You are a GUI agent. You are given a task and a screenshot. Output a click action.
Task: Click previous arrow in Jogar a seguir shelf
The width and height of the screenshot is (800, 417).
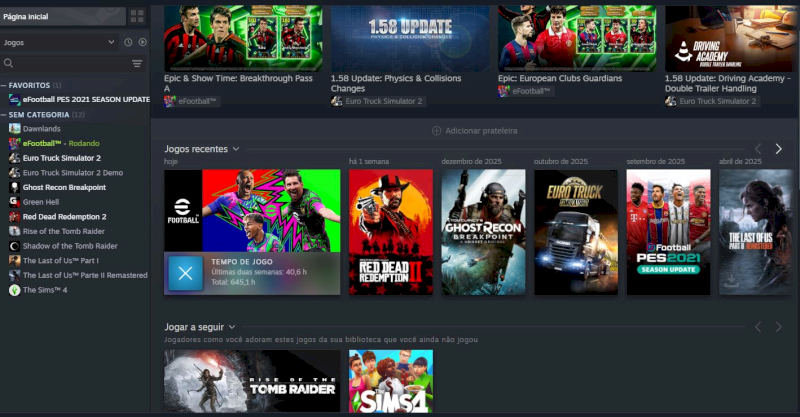pos(758,327)
